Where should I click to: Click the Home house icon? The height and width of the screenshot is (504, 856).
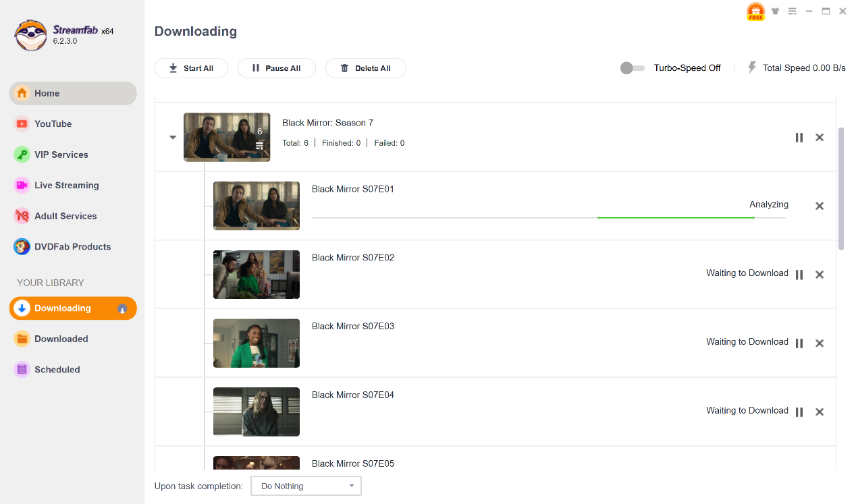point(22,93)
